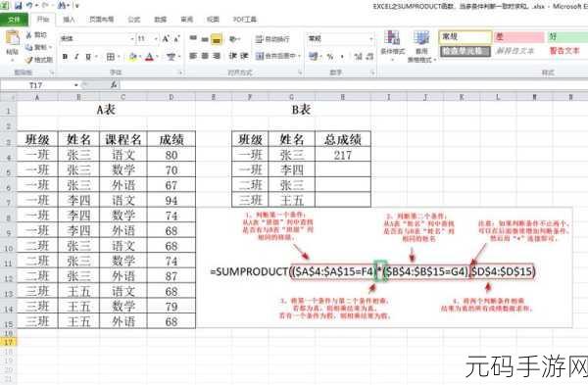Expand the Font Color dropdown arrow
This screenshot has height=385, width=588.
pos(158,57)
